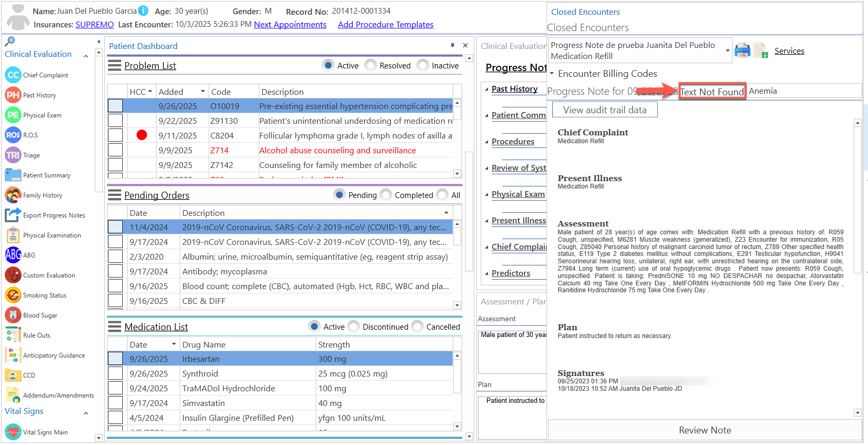Select Discontinued radio in Medication List

[x=354, y=327]
